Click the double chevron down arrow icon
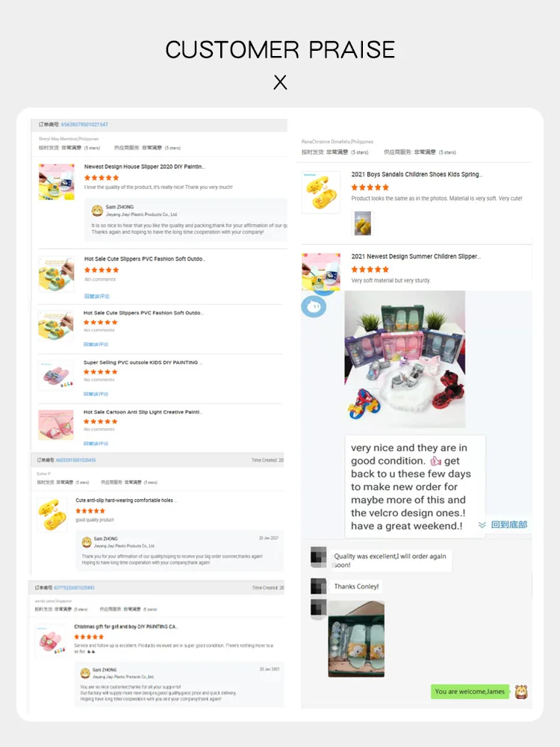 pyautogui.click(x=482, y=524)
